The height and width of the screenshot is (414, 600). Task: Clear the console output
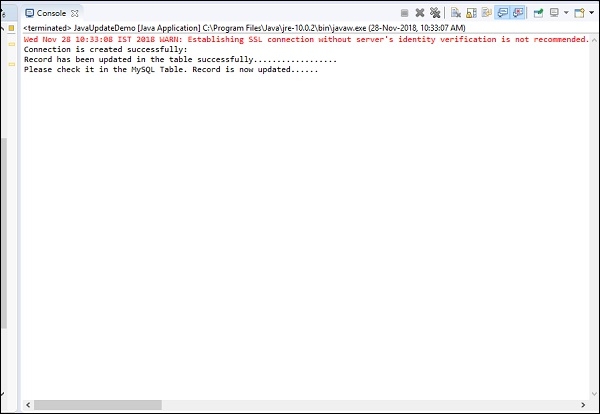456,13
